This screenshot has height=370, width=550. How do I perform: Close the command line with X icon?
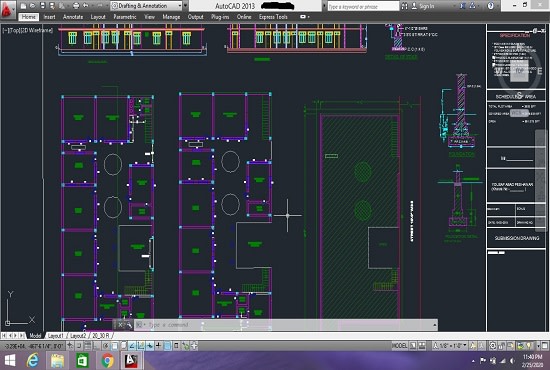(x=120, y=325)
